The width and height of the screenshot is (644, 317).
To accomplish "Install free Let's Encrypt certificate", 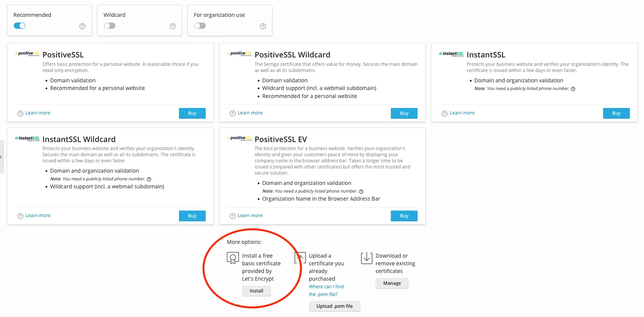I will [256, 291].
